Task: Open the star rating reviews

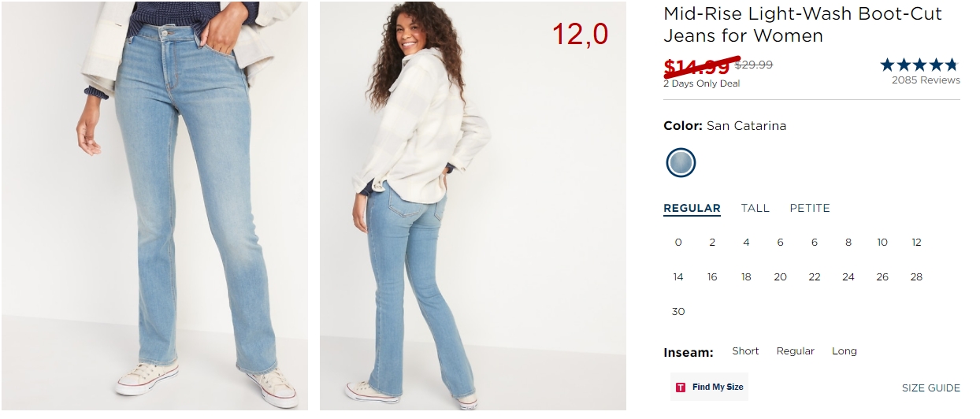Action: (919, 65)
